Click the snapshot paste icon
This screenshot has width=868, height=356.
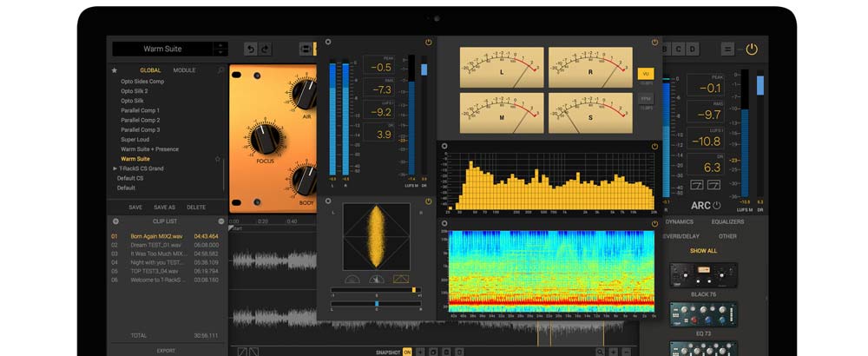(x=446, y=353)
